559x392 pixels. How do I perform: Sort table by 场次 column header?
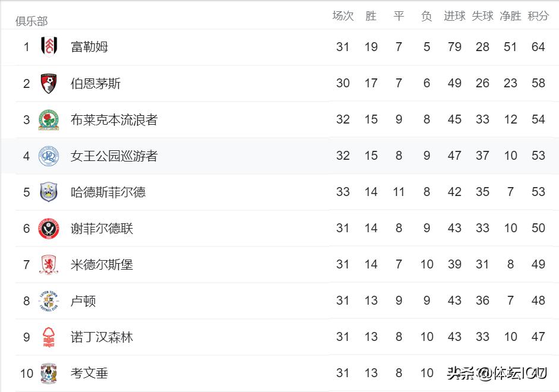coord(343,17)
